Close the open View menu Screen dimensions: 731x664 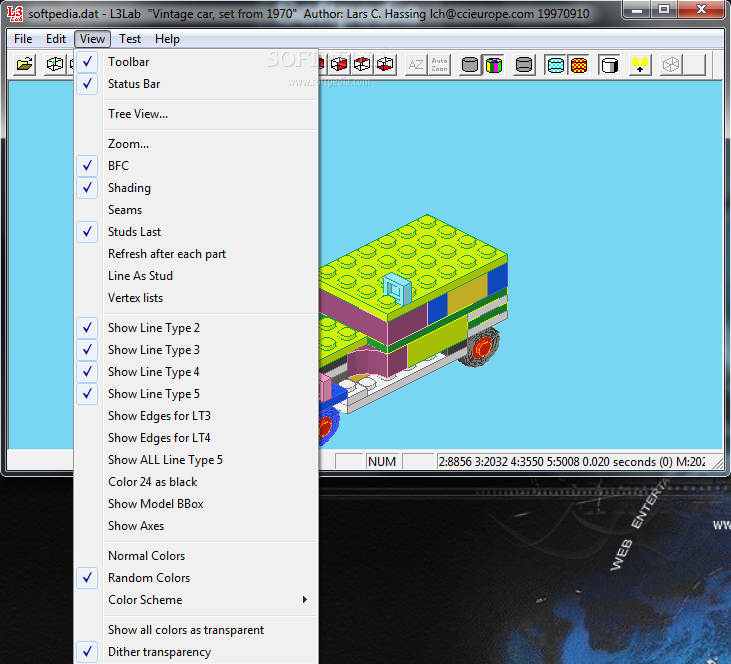(x=92, y=39)
